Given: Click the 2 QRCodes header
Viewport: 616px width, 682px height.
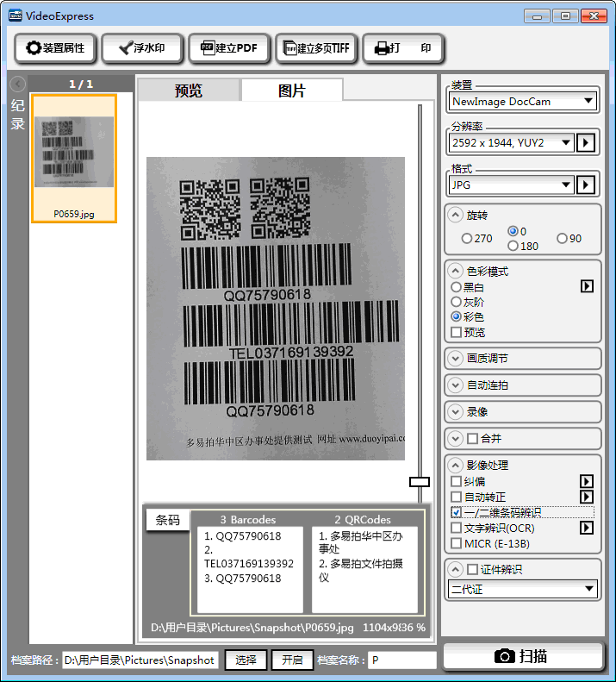Looking at the screenshot, I should pos(363,519).
